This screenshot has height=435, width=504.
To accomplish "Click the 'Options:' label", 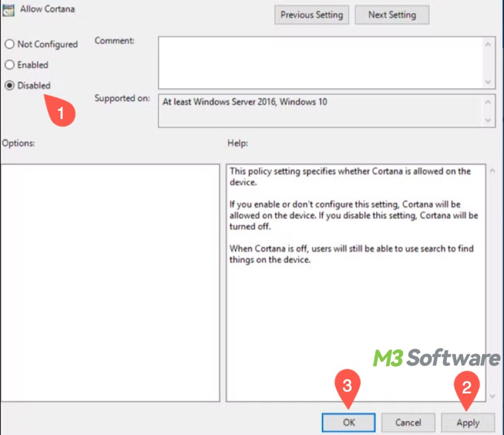I will 18,143.
